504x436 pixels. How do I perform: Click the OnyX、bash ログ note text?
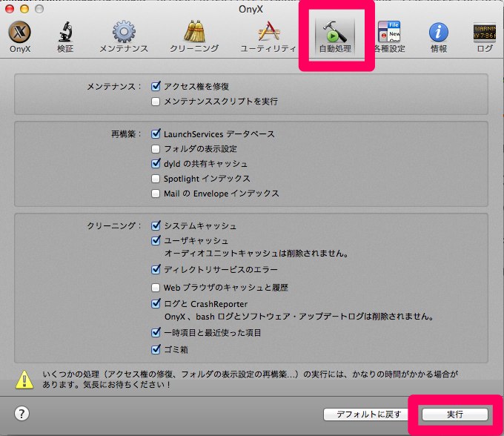pos(299,317)
